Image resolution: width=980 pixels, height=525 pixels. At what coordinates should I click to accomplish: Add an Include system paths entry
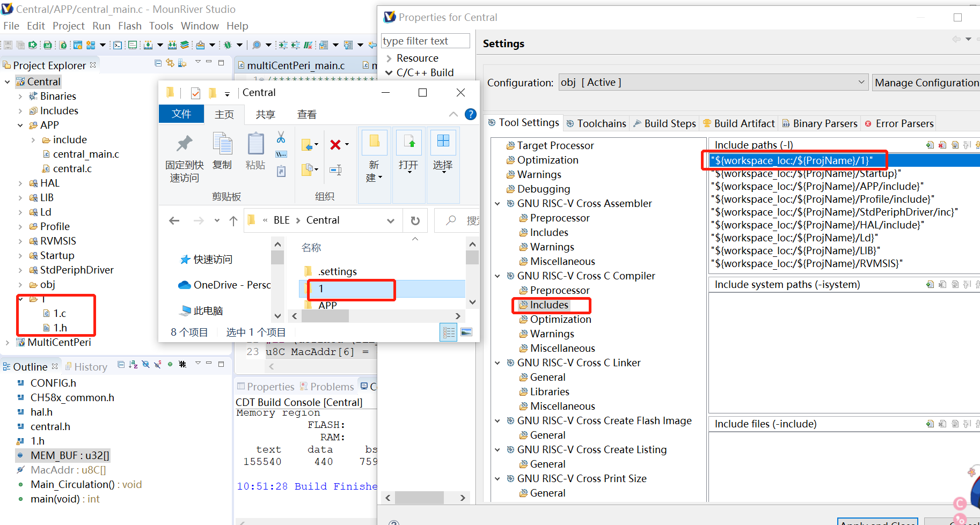[930, 284]
